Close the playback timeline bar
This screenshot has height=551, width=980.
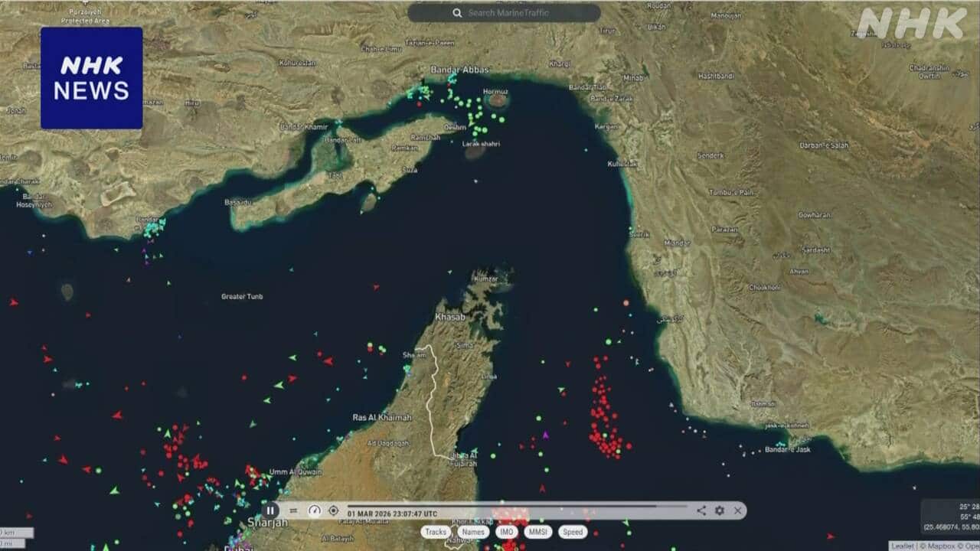tap(737, 510)
